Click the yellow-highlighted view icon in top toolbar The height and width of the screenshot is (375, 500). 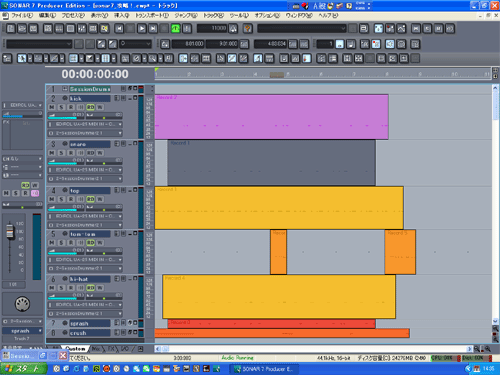(x=104, y=29)
